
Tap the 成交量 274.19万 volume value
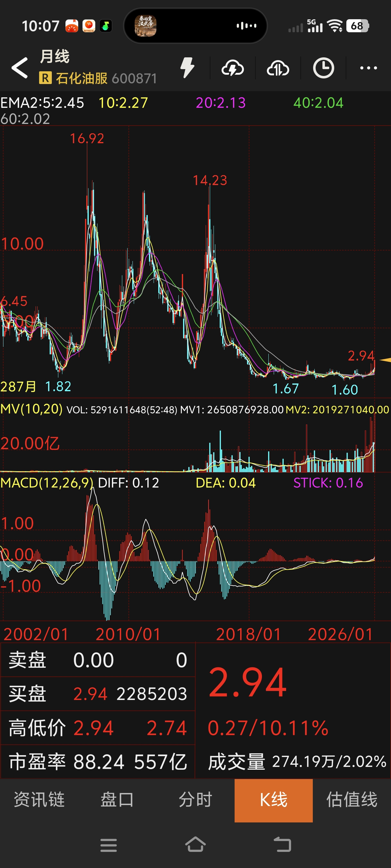tap(297, 762)
